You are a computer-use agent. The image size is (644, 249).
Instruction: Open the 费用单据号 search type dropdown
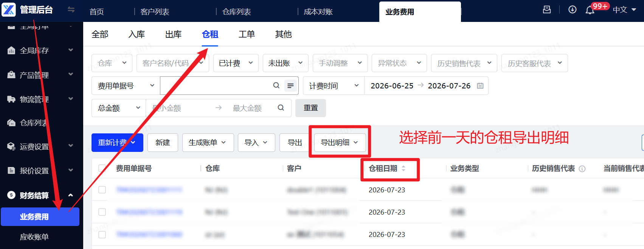(126, 86)
